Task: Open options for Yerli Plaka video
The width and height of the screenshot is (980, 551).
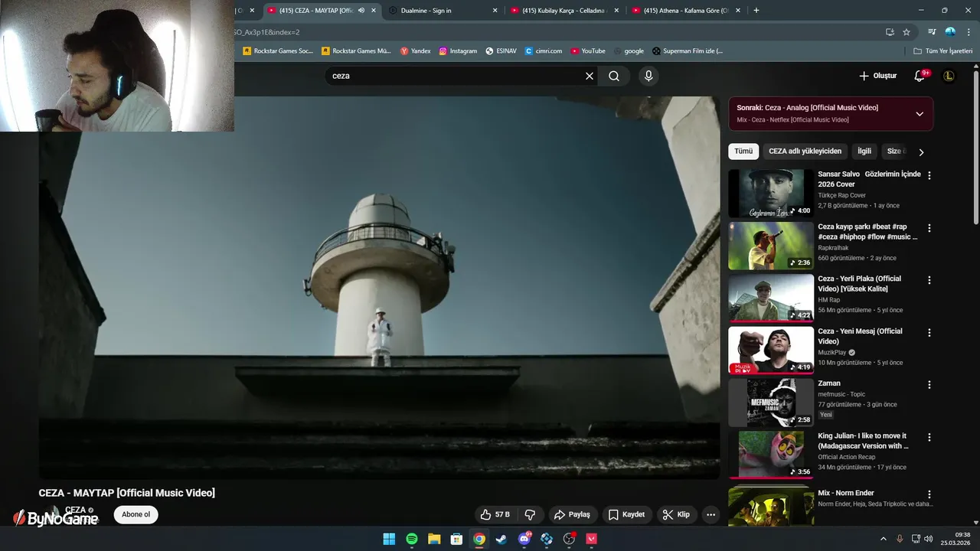Action: tap(929, 280)
